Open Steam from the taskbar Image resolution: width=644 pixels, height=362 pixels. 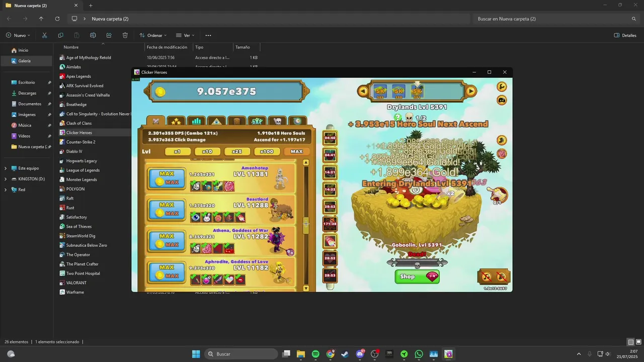tap(345, 354)
